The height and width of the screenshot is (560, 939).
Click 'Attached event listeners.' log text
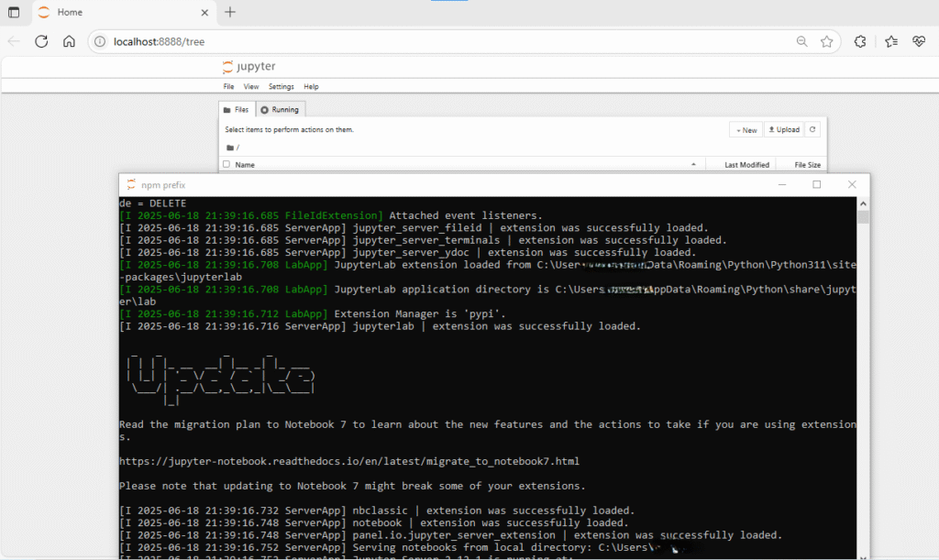pos(466,215)
